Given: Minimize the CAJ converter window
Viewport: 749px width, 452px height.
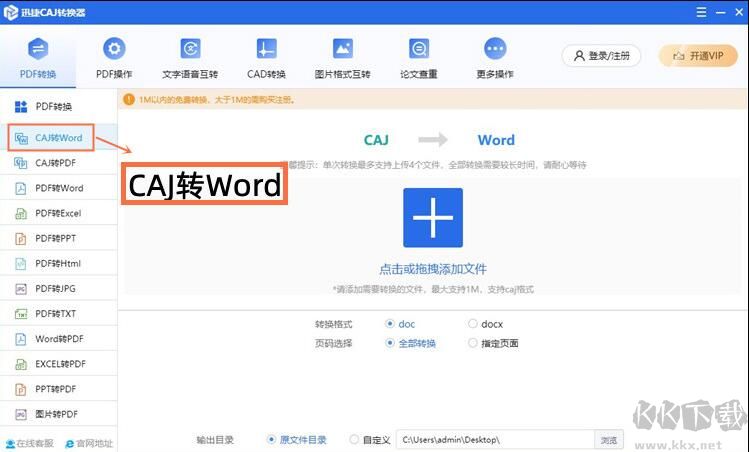Looking at the screenshot, I should point(721,12).
